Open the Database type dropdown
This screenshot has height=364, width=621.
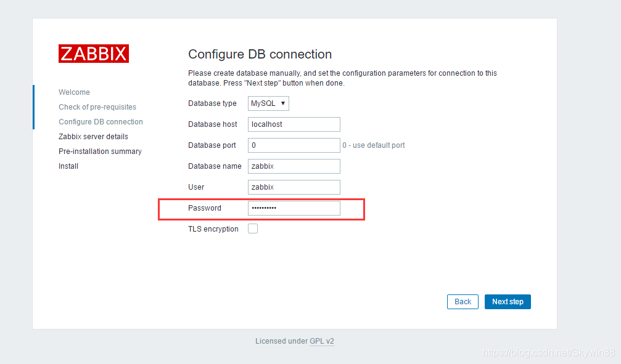click(x=268, y=103)
